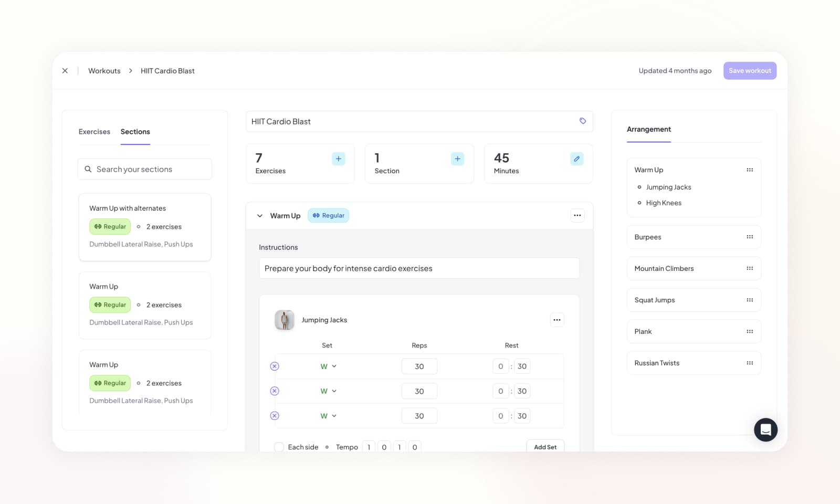
Task: Open the three-dot menu on Warm Up section
Action: 577,215
